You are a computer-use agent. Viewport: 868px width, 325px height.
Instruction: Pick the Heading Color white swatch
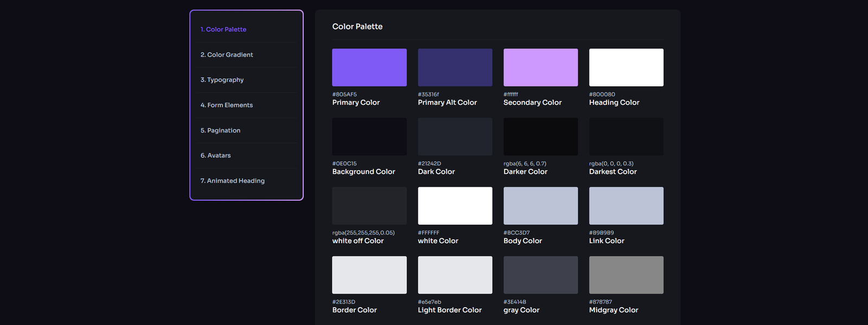tap(626, 67)
